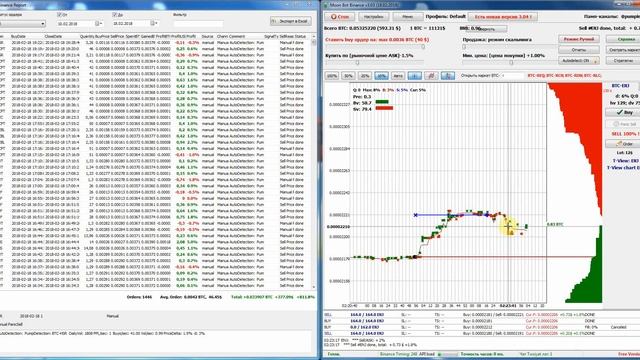Open the Меню menu button
Viewport: 640px width, 360px height.
[407, 17]
